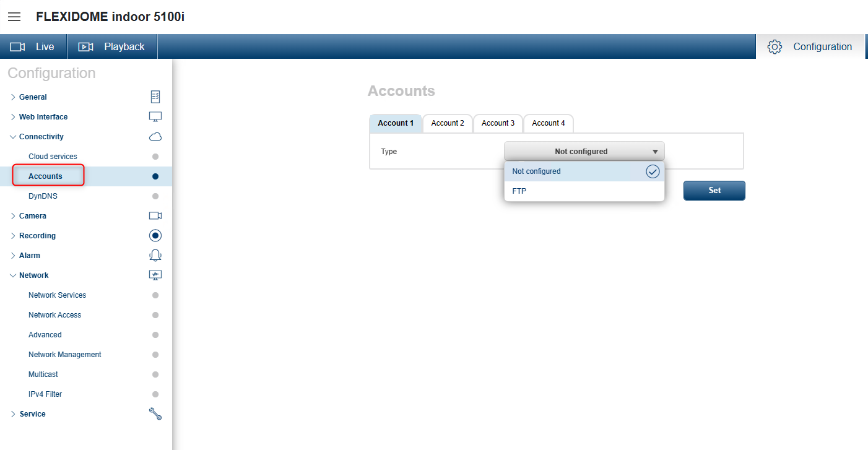Switch to the Account 2 tab
868x450 pixels.
pos(448,123)
